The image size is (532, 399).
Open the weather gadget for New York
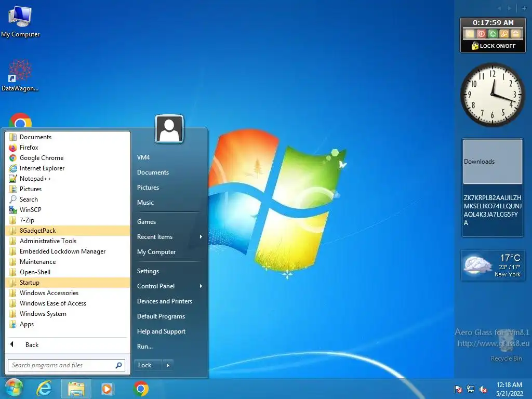pyautogui.click(x=493, y=265)
